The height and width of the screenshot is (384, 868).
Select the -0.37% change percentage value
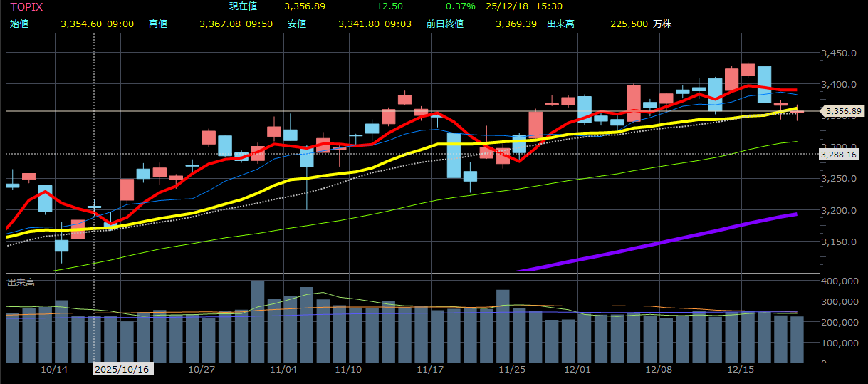[459, 6]
